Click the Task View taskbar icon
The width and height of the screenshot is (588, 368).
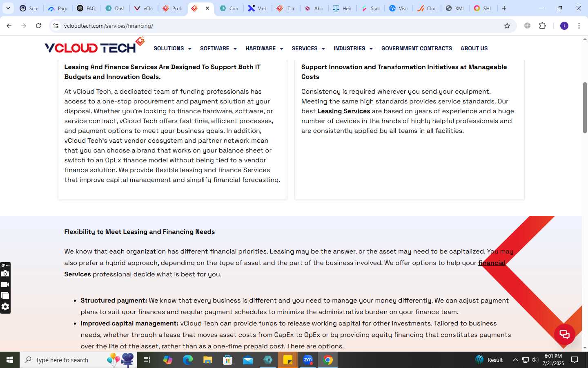point(147,360)
